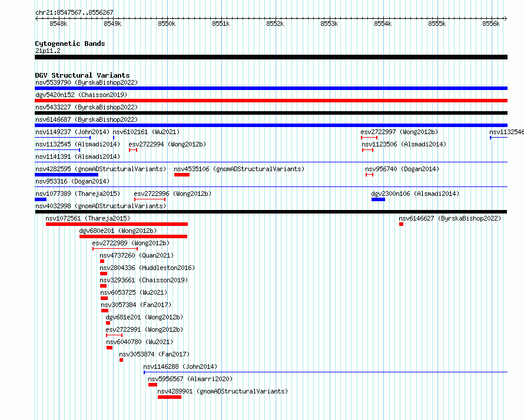Select esv2722994 (Wong2012b) variant label
The width and height of the screenshot is (524, 420).
(x=167, y=144)
